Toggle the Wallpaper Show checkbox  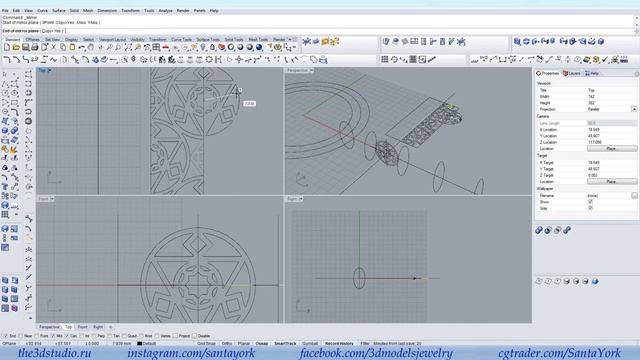590,202
